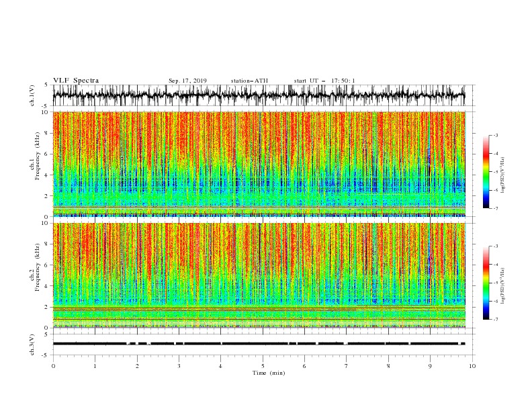Image resolution: width=532 pixels, height=411 pixels.
Task: Select the "start UT = 17:50:1" text
Action: pyautogui.click(x=324, y=81)
